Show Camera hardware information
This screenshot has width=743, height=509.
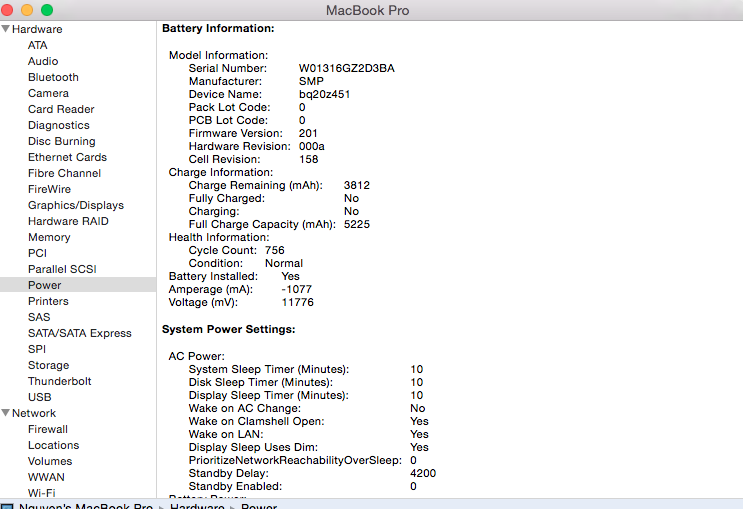click(x=48, y=93)
